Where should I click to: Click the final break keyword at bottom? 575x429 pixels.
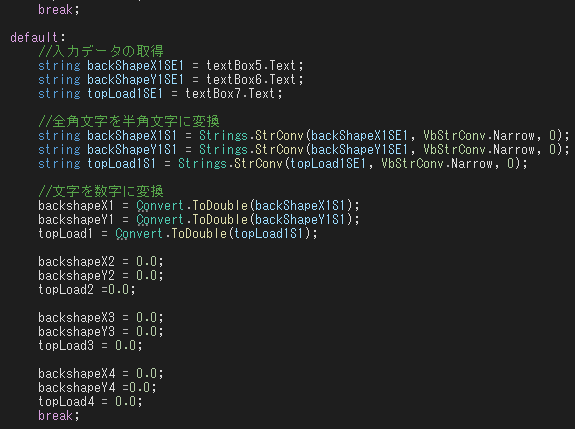point(55,415)
